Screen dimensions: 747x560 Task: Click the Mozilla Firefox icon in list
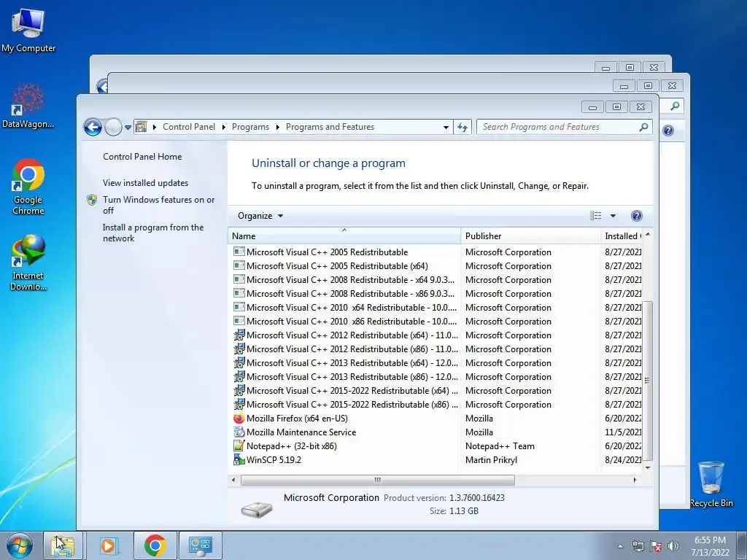point(239,418)
